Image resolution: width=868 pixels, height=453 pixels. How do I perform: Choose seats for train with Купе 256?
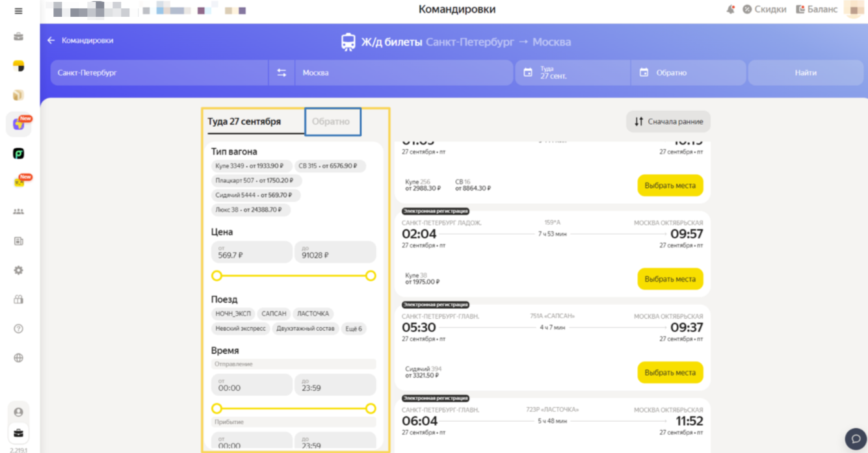[x=670, y=185]
